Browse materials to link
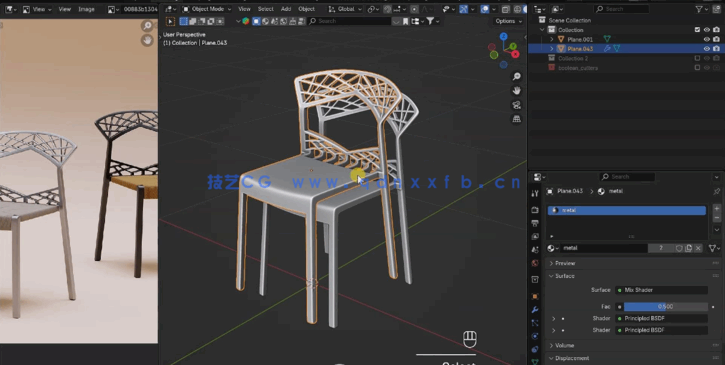Image resolution: width=725 pixels, height=365 pixels. 553,248
